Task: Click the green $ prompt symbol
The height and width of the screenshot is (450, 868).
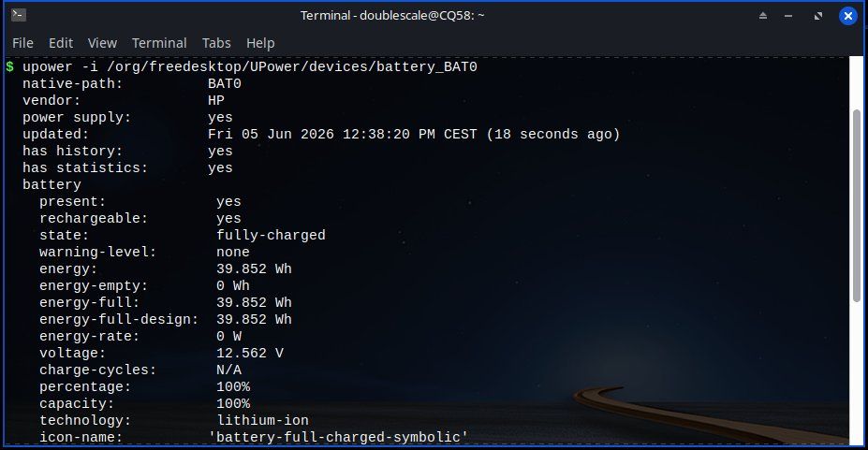Action: [10, 67]
